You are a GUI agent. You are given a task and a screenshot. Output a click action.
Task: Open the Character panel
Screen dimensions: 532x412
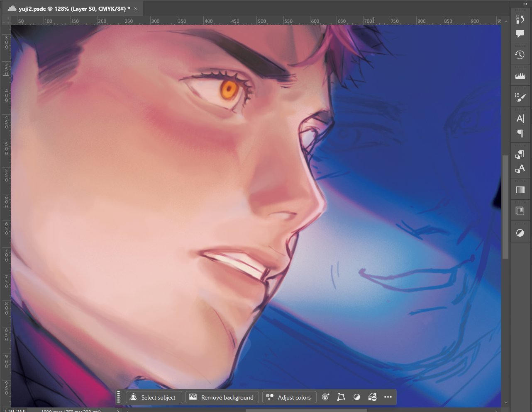click(520, 119)
